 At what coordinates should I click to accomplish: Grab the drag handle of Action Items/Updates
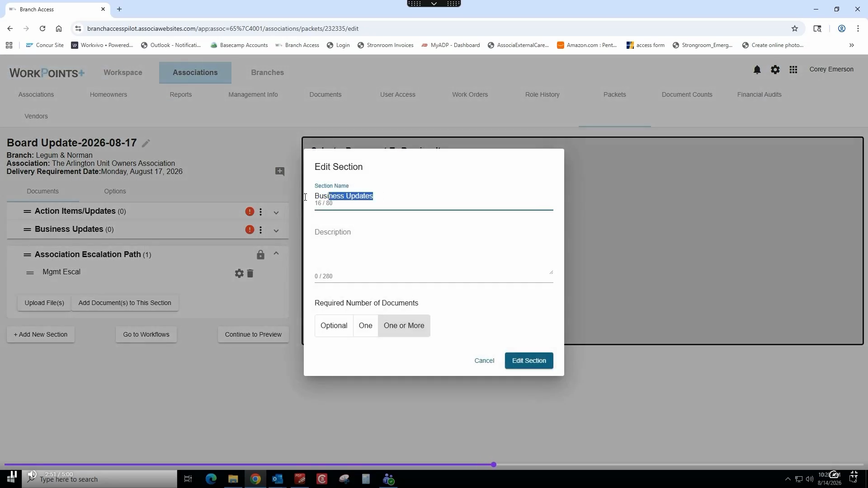[27, 211]
